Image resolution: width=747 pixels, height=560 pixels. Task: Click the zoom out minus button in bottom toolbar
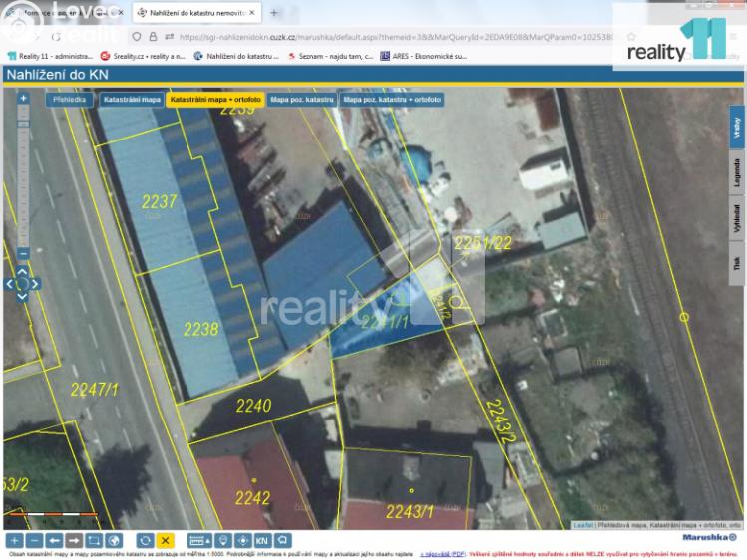[x=35, y=540]
